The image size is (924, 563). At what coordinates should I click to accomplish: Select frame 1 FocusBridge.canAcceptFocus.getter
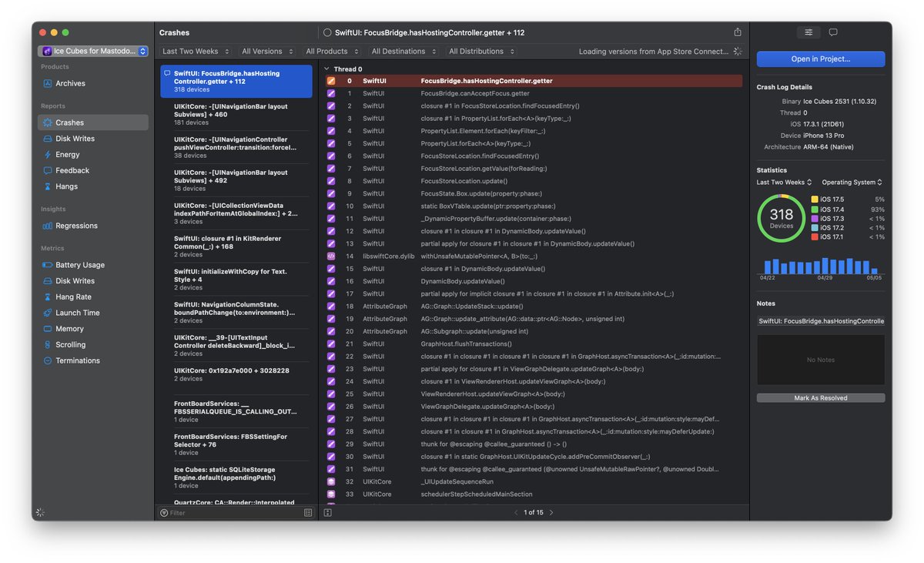[x=534, y=93]
